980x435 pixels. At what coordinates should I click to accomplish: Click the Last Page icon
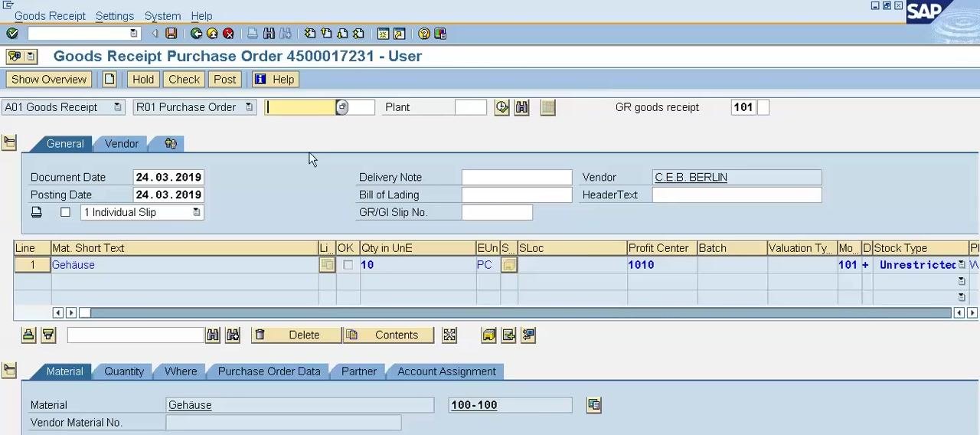[x=358, y=34]
